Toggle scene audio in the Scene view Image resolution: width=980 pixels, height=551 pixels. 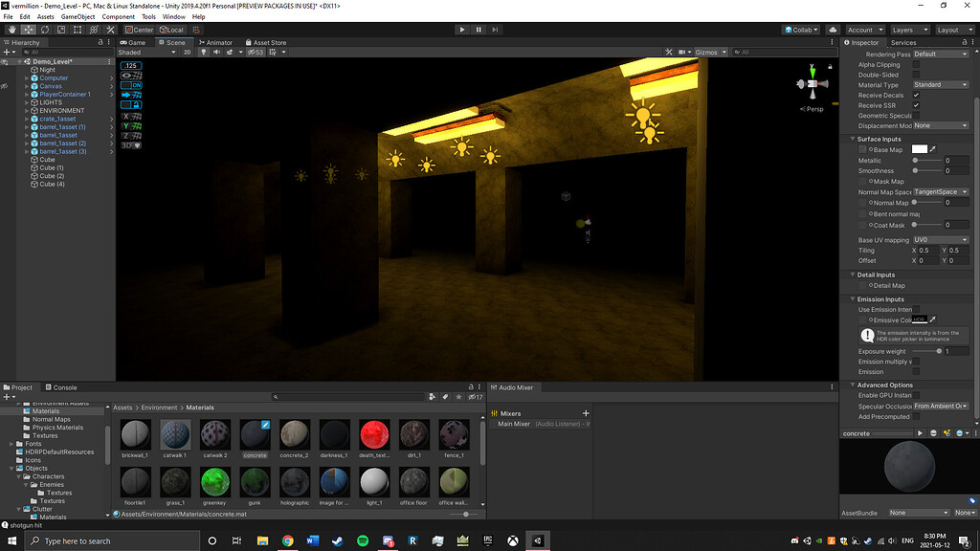click(217, 52)
